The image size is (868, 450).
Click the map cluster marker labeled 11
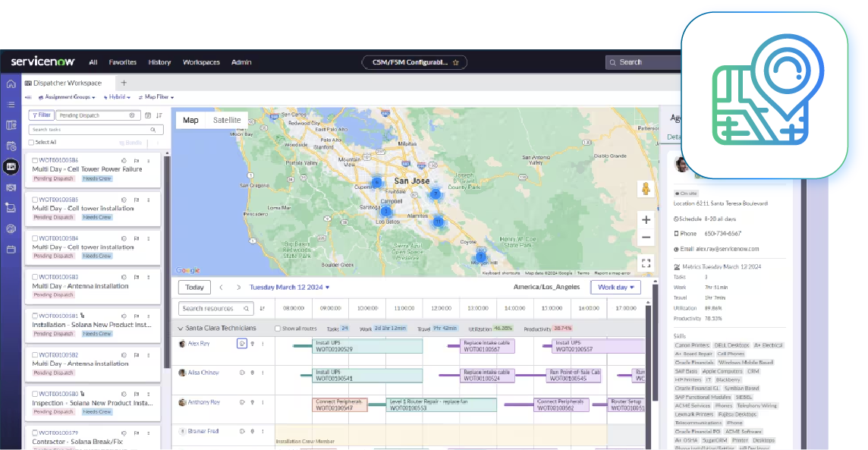[x=438, y=222]
